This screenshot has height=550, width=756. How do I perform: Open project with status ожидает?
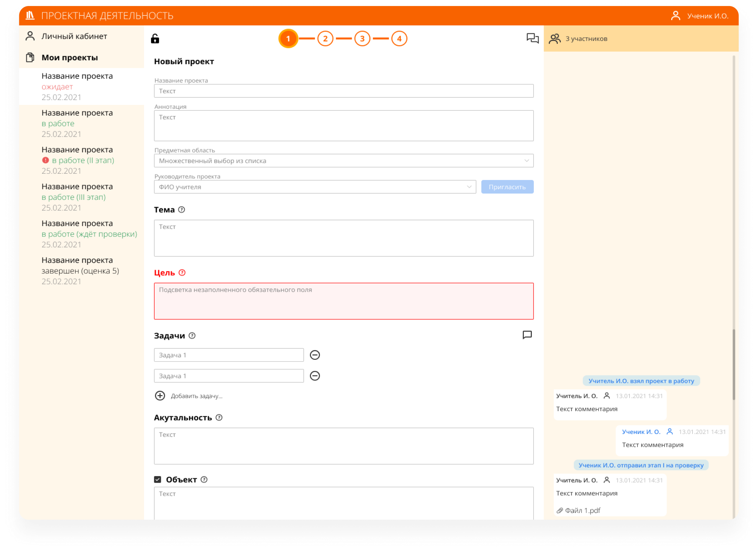click(77, 86)
